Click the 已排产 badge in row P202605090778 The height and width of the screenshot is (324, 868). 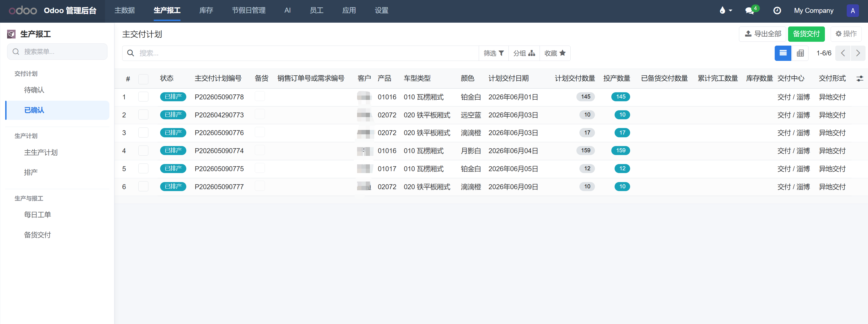(x=173, y=97)
